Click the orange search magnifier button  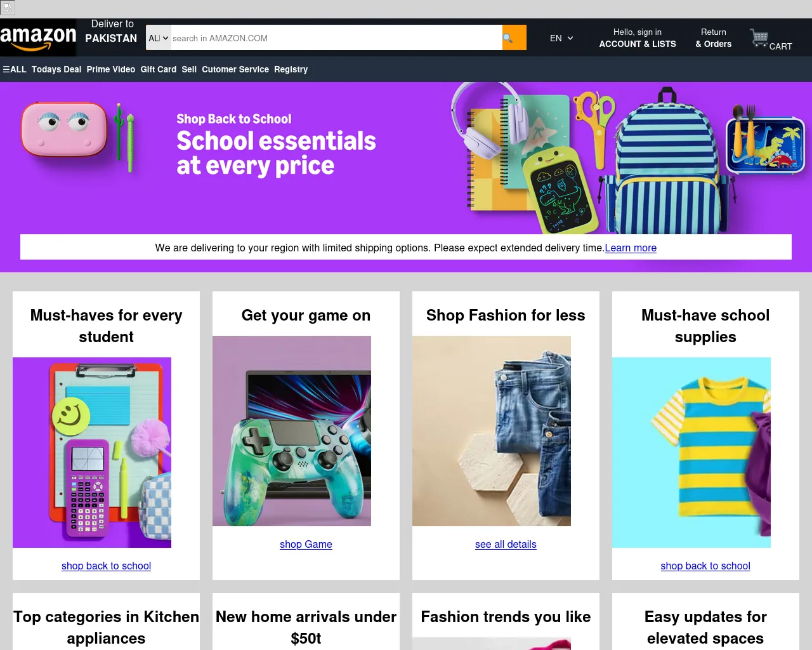tap(514, 37)
